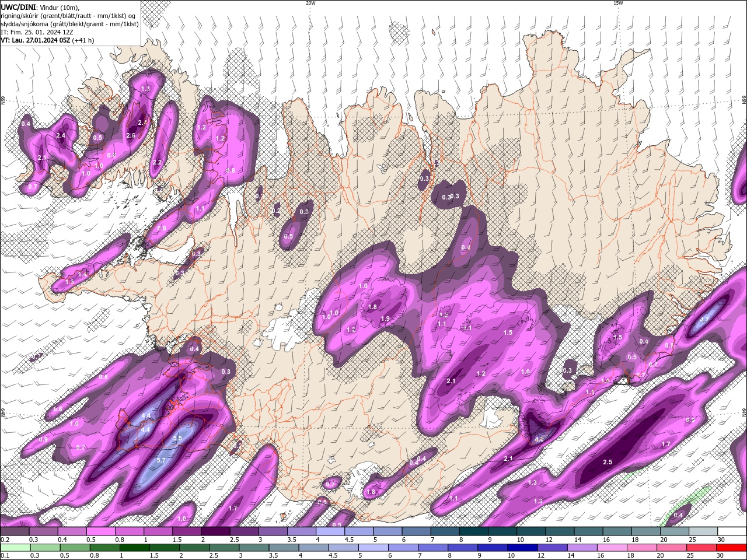Screen dimensions: 747x560
Task: Click the dark mauve 0.2–0.3 swatch, upper legend
Action: click(x=15, y=531)
